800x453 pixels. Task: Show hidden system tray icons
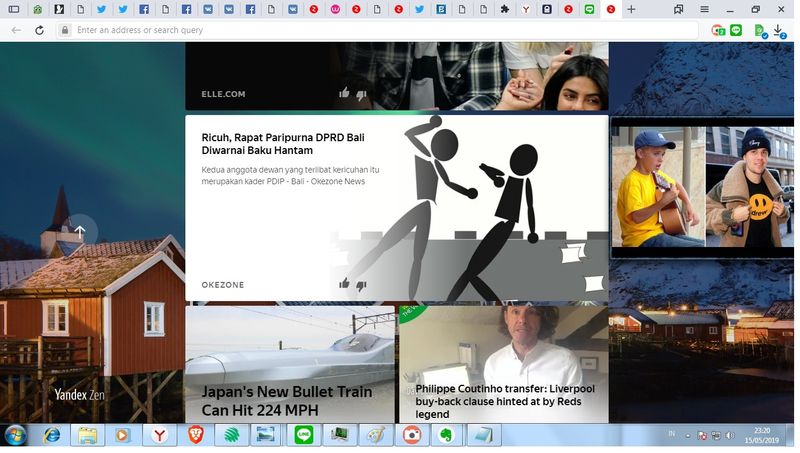coord(688,436)
